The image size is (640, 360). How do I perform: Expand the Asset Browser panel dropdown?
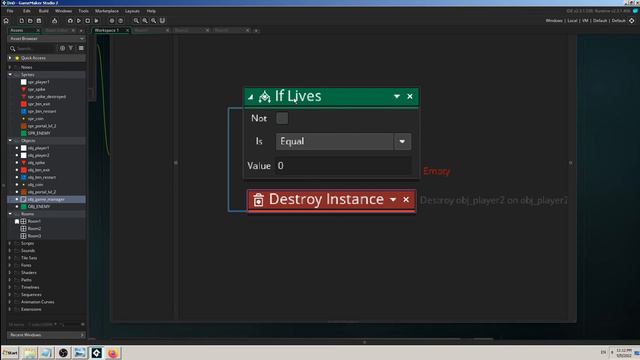point(82,38)
